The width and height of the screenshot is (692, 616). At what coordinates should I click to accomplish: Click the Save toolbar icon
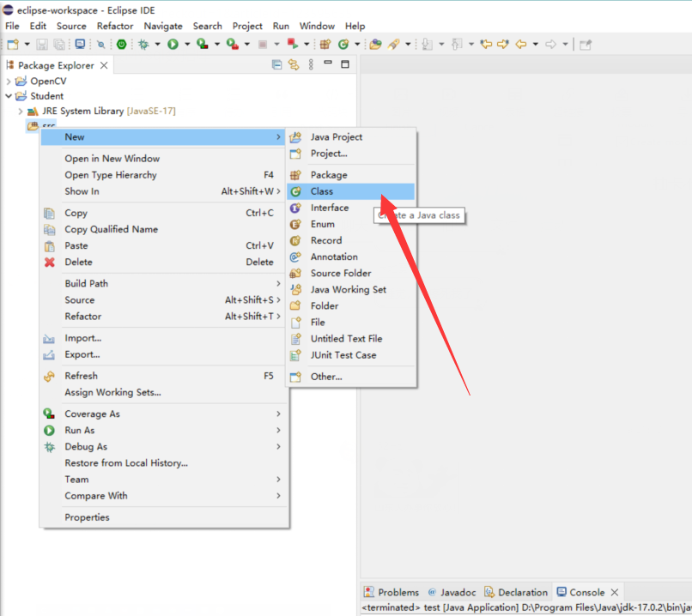pos(42,44)
